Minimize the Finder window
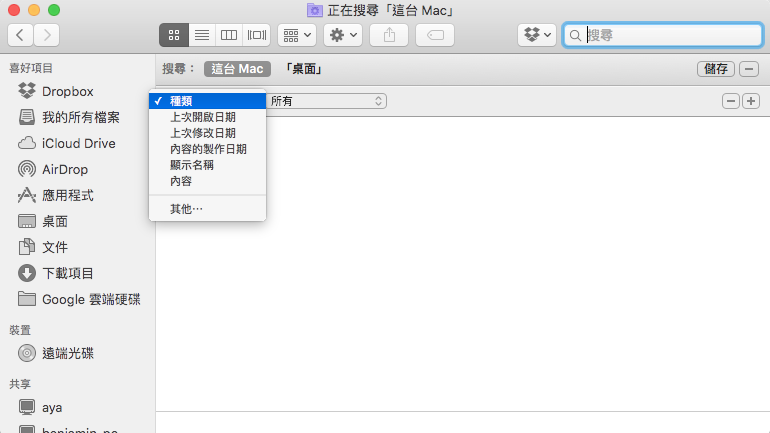 tap(34, 10)
